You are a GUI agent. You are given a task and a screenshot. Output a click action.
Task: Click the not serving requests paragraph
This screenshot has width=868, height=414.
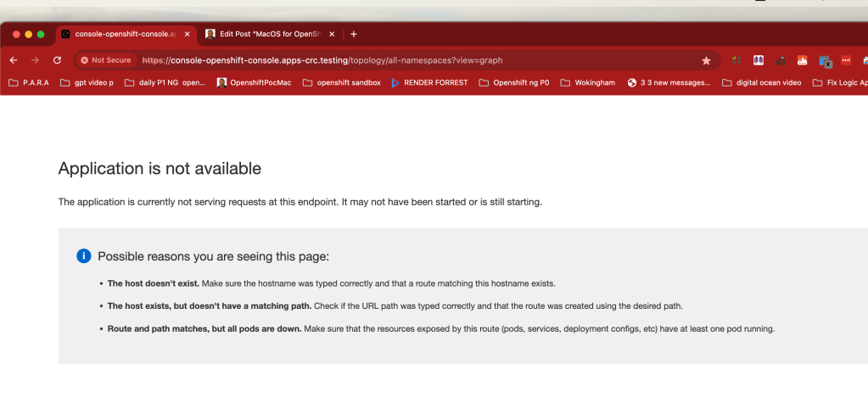tap(300, 202)
